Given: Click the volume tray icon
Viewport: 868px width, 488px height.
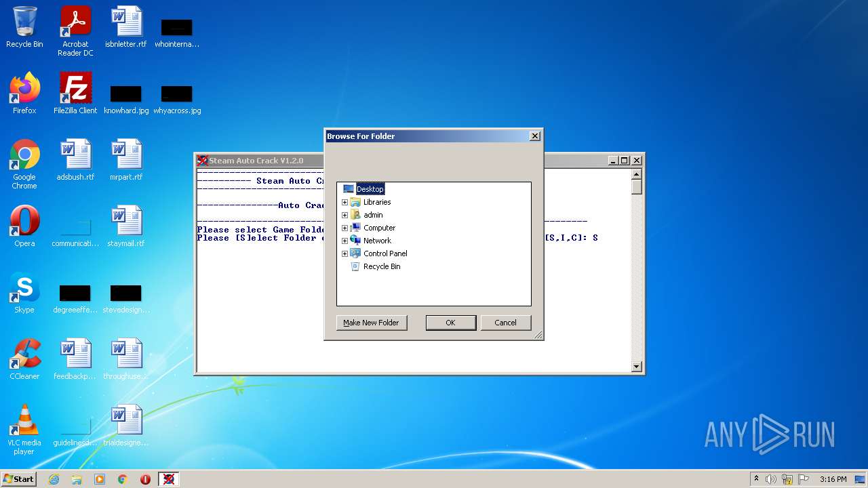Looking at the screenshot, I should click(771, 479).
